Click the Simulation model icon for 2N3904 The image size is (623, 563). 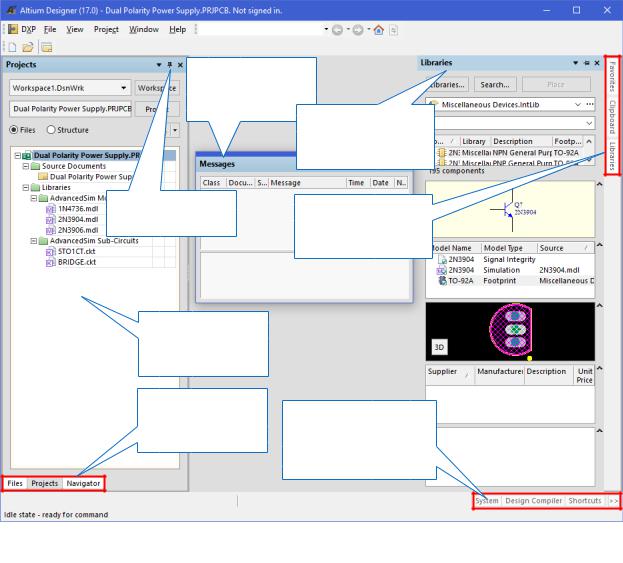(x=441, y=271)
